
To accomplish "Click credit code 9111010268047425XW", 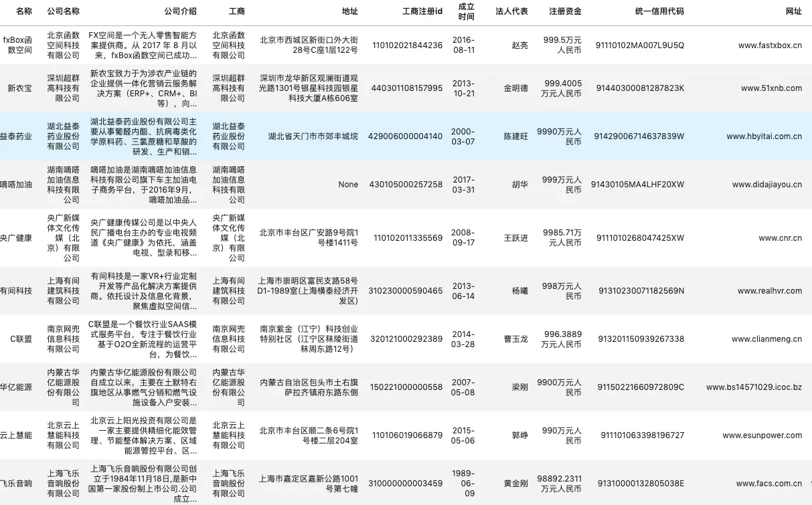I will pyautogui.click(x=641, y=238).
